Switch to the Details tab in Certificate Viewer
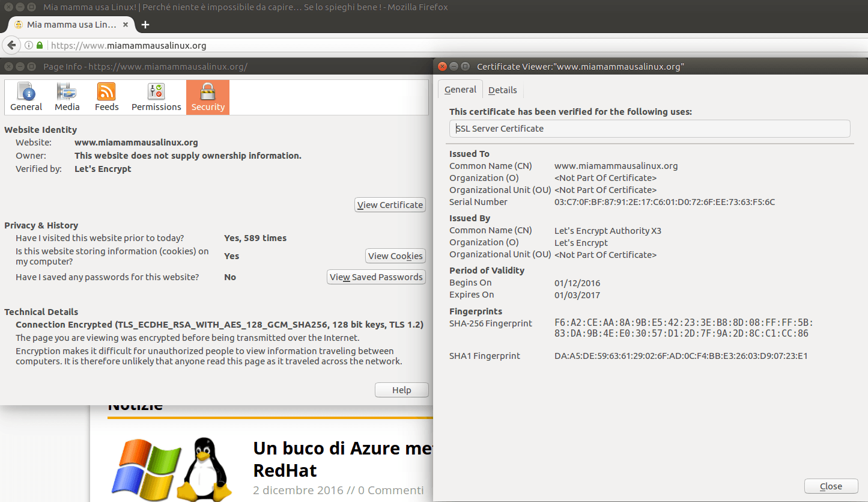This screenshot has height=502, width=868. click(502, 90)
